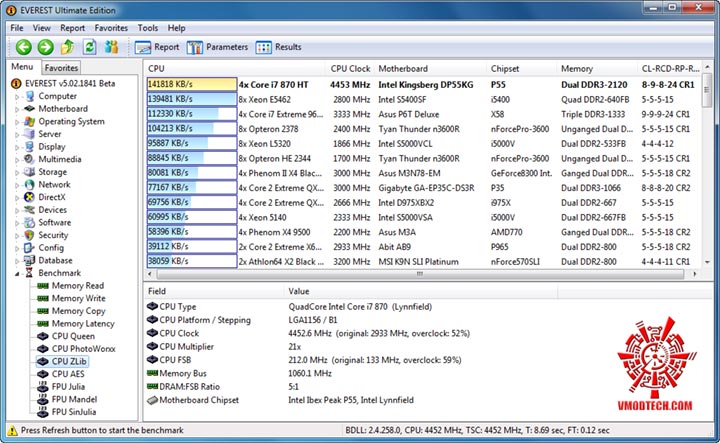The image size is (720, 443).
Task: Open benchmark Parameters
Action: [217, 47]
